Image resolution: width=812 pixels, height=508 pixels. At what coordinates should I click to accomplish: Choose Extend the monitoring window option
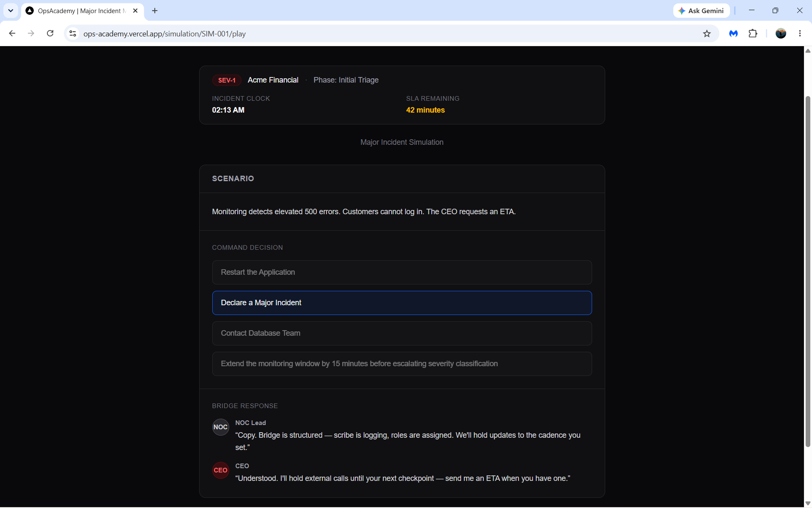point(402,364)
